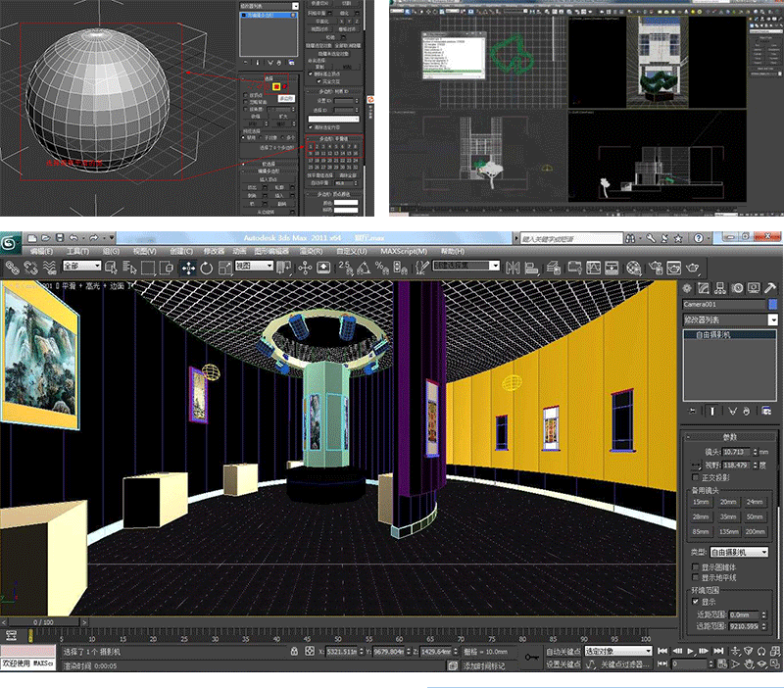
Task: Open the Utilities hammer tab
Action: coord(770,287)
